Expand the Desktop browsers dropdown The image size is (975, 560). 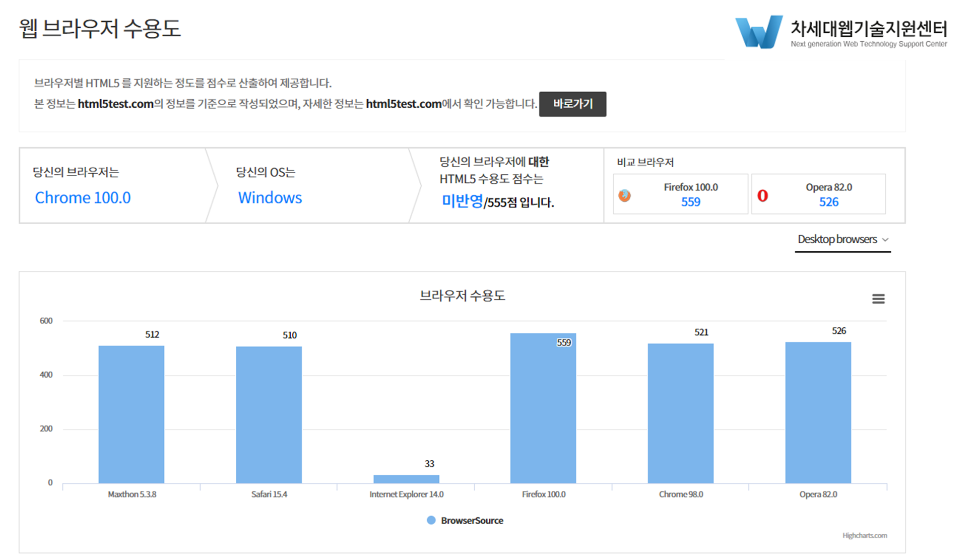[837, 239]
